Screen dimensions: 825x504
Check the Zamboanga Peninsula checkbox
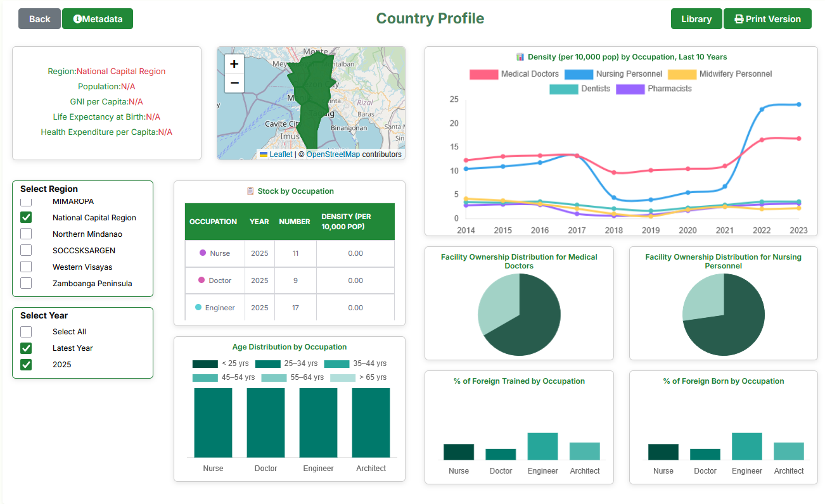(x=26, y=283)
